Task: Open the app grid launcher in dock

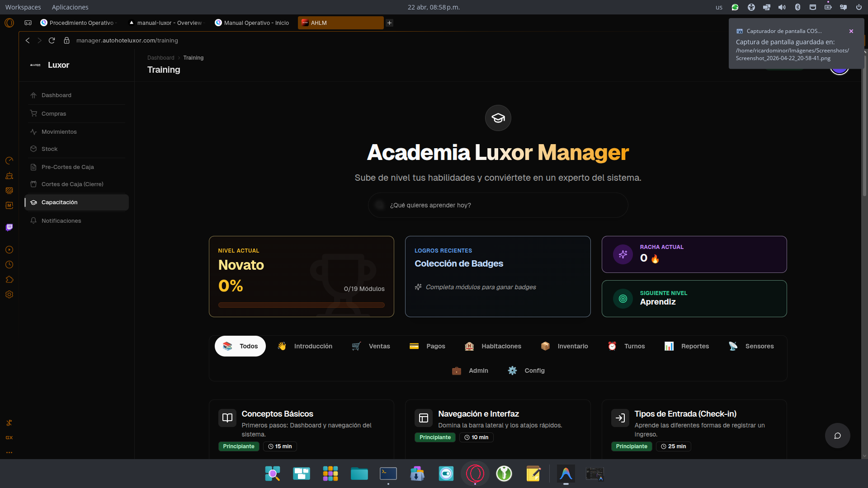Action: point(330,474)
